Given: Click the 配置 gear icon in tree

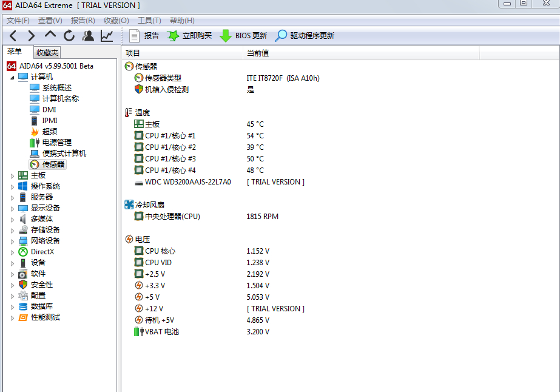Looking at the screenshot, I should tap(23, 296).
